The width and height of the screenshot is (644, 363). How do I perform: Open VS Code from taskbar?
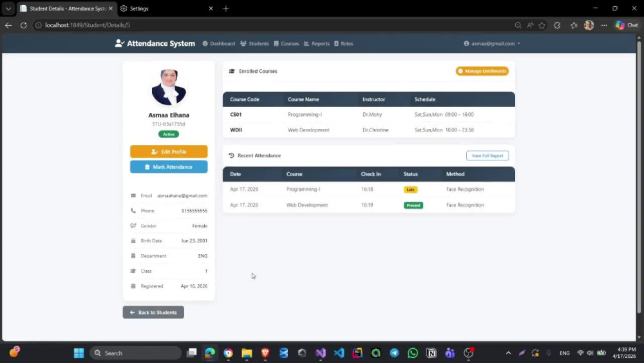point(339,353)
